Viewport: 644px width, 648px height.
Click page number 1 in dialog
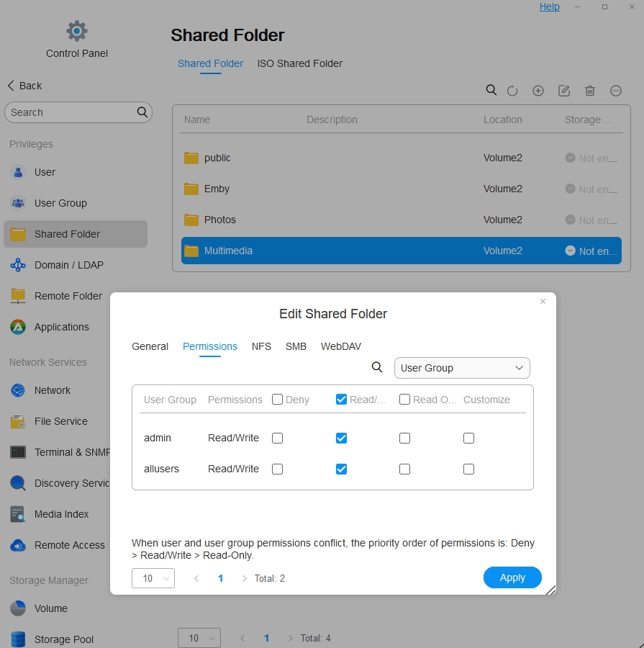coord(221,578)
